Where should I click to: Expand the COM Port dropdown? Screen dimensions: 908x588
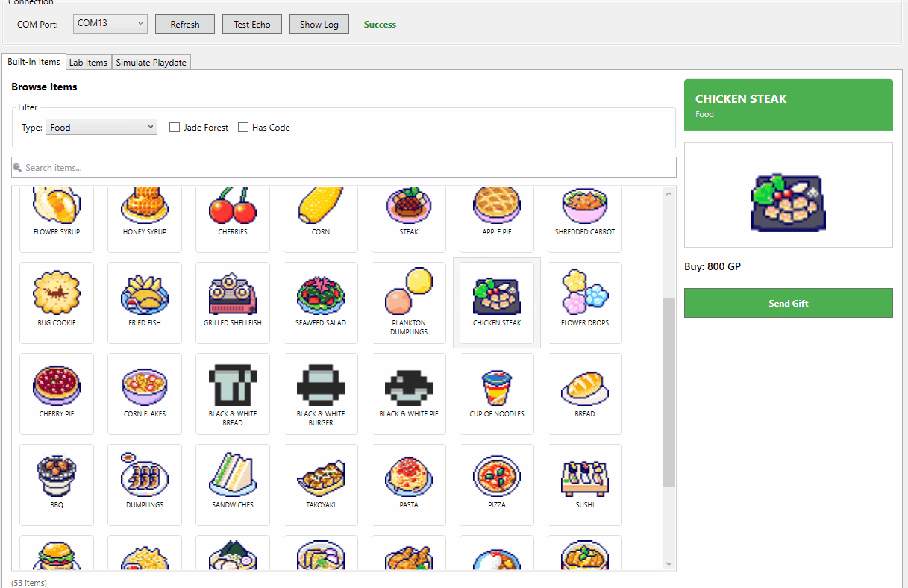click(110, 24)
